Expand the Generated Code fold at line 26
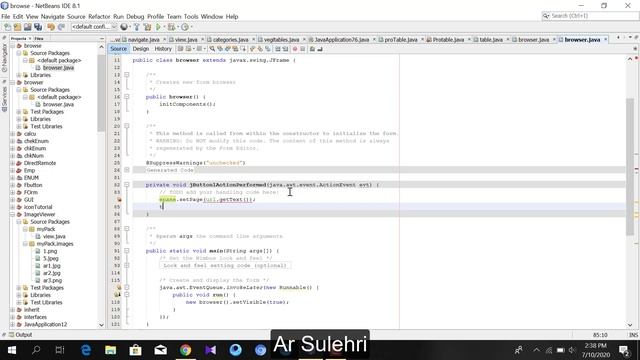The width and height of the screenshot is (640, 360). 127,170
